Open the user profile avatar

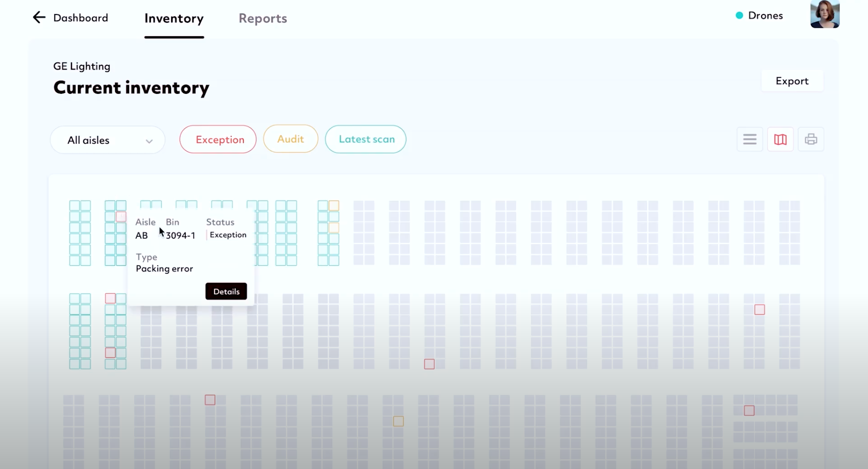pyautogui.click(x=825, y=14)
